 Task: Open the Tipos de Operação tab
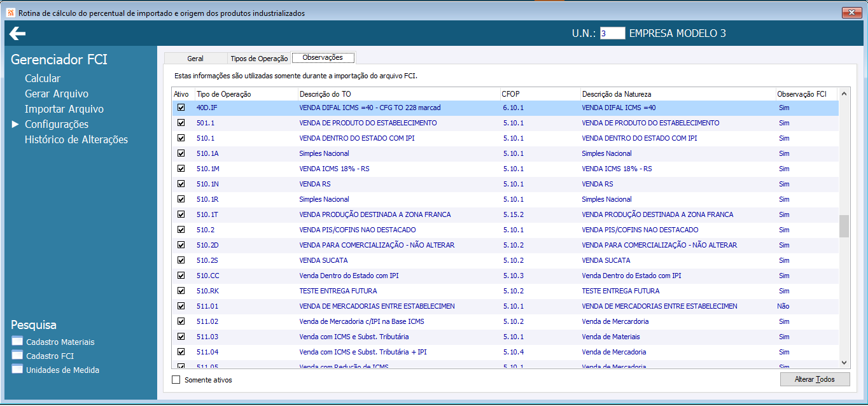pyautogui.click(x=259, y=58)
